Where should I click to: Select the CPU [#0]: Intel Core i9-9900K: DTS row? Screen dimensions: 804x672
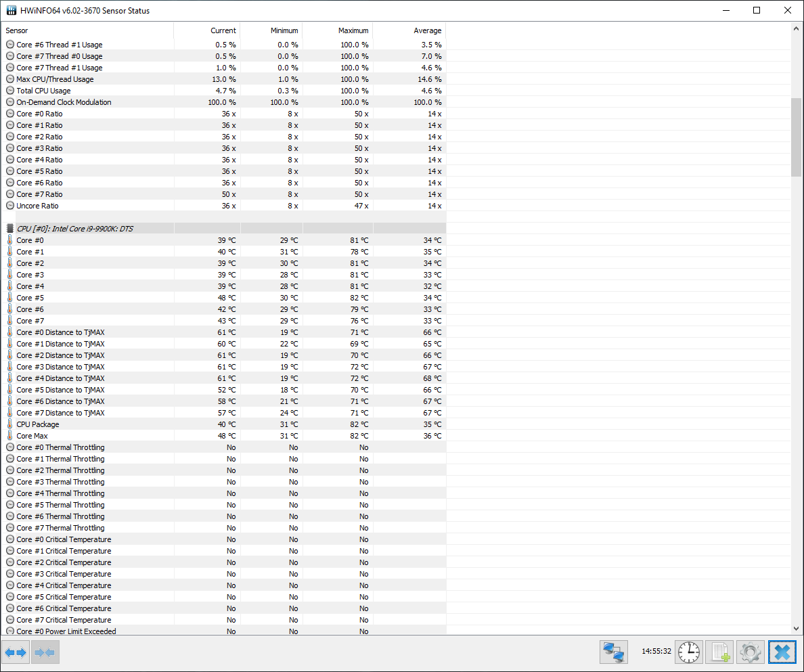(223, 229)
